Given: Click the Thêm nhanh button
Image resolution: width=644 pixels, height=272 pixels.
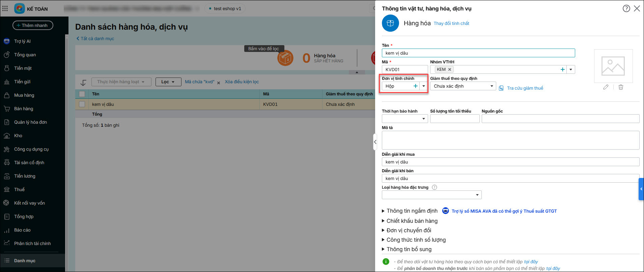Looking at the screenshot, I should tap(33, 25).
